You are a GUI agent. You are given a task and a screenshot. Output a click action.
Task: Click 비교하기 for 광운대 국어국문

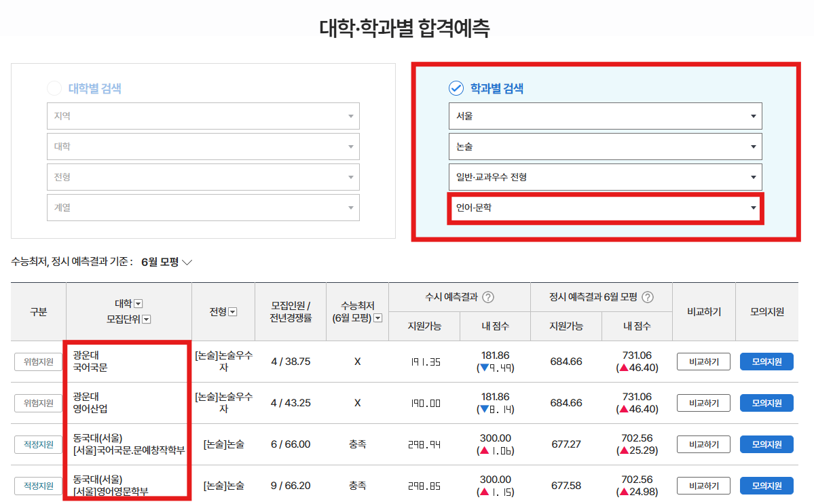click(x=703, y=362)
